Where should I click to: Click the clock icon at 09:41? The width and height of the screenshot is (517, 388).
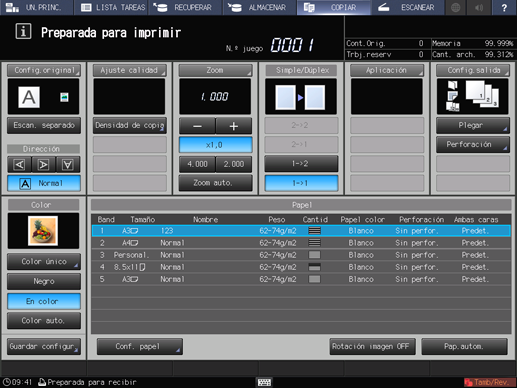click(x=6, y=382)
